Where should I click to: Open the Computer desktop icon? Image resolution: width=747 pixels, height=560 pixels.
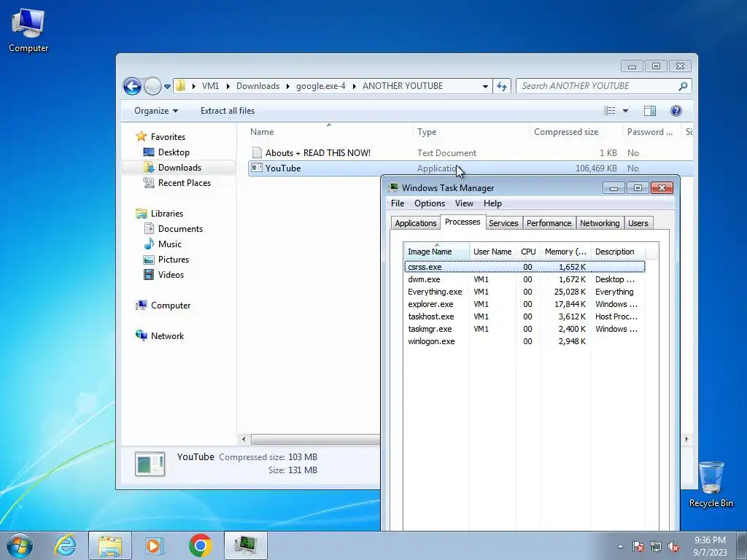[28, 31]
